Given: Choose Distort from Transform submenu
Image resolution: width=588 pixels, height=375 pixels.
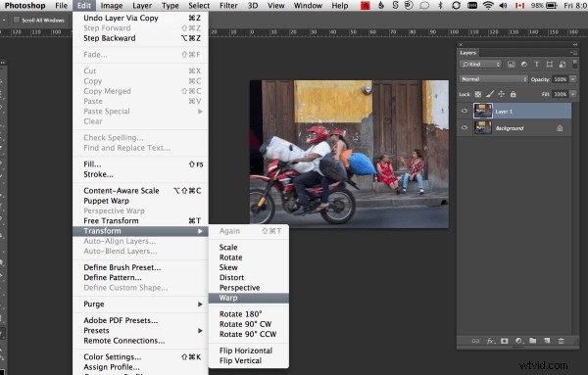Looking at the screenshot, I should pos(249,278).
